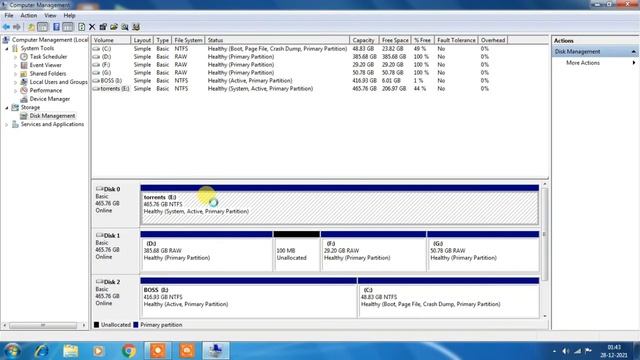
Task: Select Task Scheduler in the tree
Action: [48, 57]
